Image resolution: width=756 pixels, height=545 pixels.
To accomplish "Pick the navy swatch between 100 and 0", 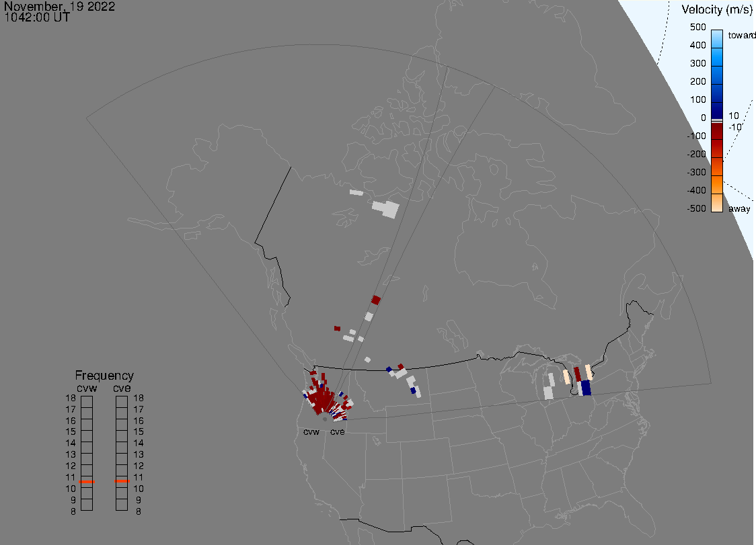I will [717, 110].
